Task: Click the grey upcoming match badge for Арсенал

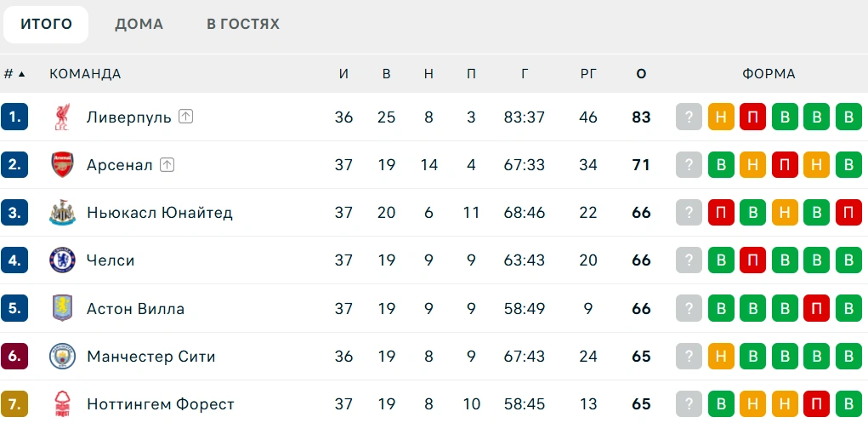Action: (x=689, y=164)
